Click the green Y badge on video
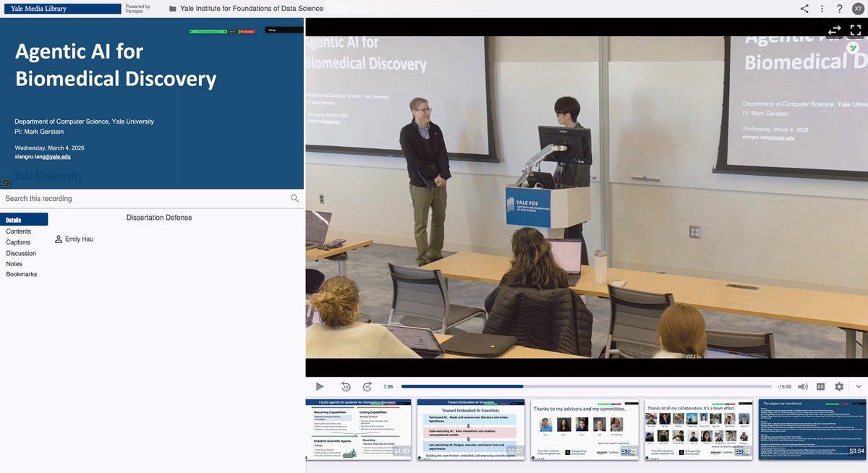The height and width of the screenshot is (473, 868). [854, 48]
